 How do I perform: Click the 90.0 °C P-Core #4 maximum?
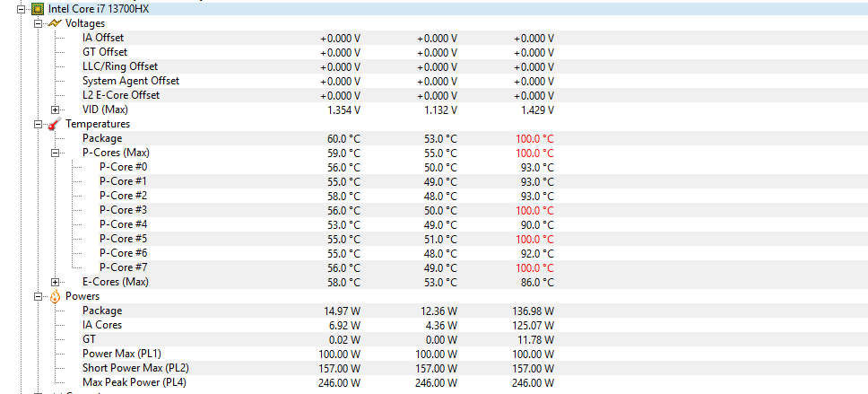[537, 225]
